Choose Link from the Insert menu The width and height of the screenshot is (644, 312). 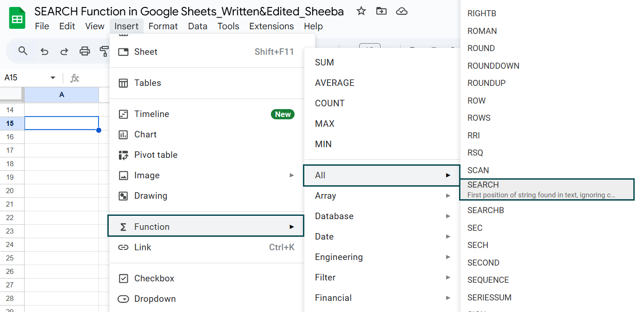pyautogui.click(x=206, y=247)
